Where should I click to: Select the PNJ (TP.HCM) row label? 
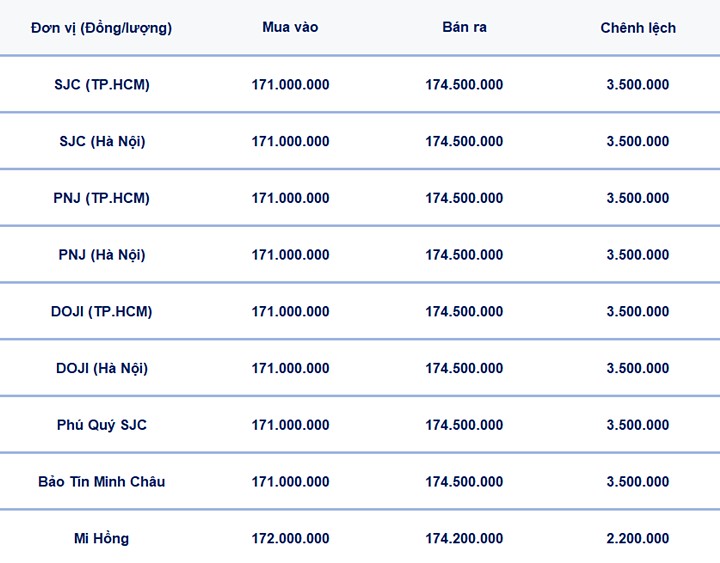coord(102,198)
